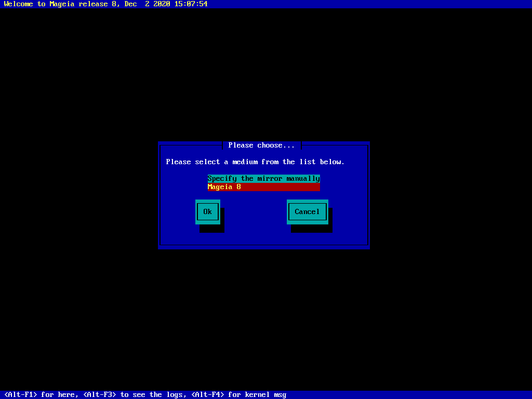Select 'Specify the mirror manually' entry

point(263,179)
